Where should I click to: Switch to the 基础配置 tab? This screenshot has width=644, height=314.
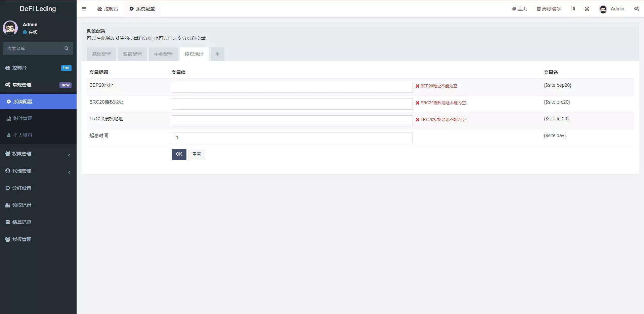coord(101,54)
